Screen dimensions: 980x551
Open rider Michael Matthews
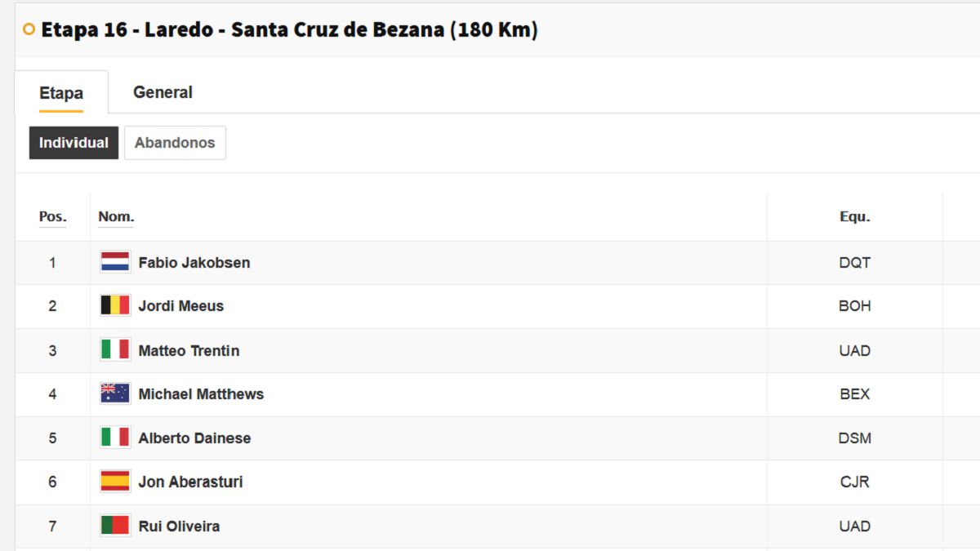(201, 394)
